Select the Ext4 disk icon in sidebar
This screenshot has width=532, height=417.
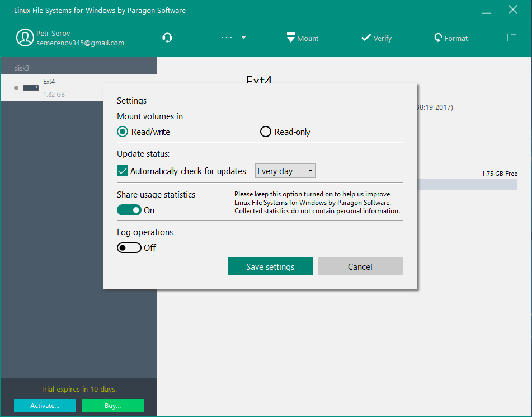pos(31,87)
